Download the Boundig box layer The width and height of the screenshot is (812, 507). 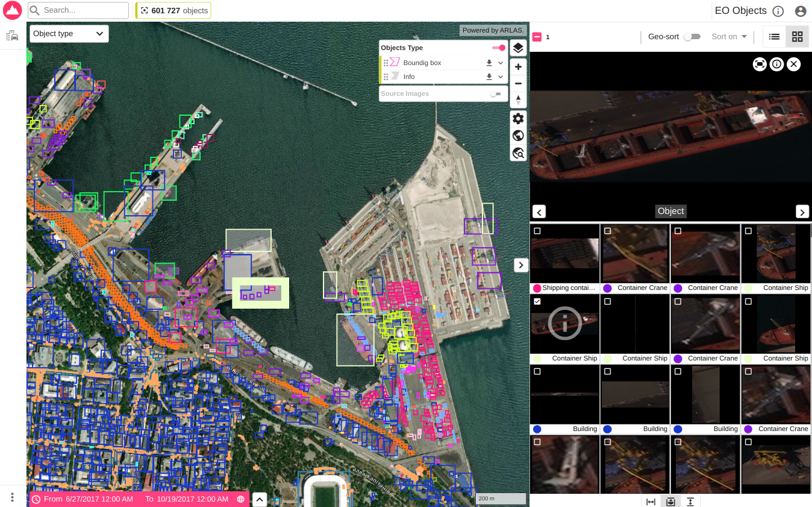click(x=489, y=63)
